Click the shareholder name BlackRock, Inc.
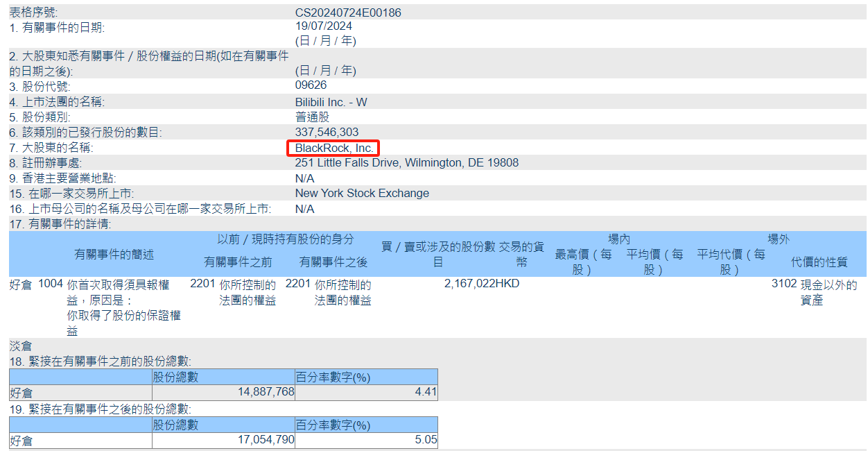This screenshot has height=451, width=868. [334, 148]
